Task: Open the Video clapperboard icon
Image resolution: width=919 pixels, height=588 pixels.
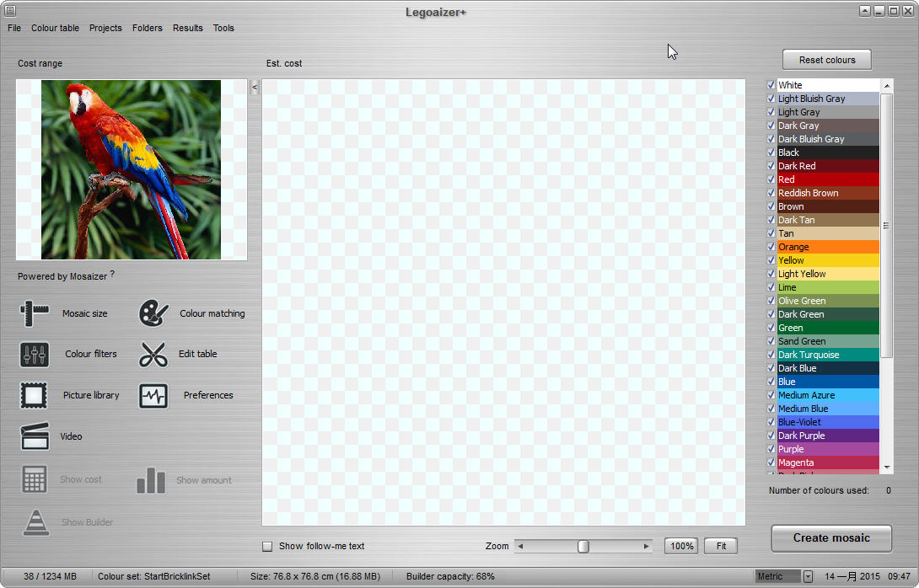Action: pos(35,436)
